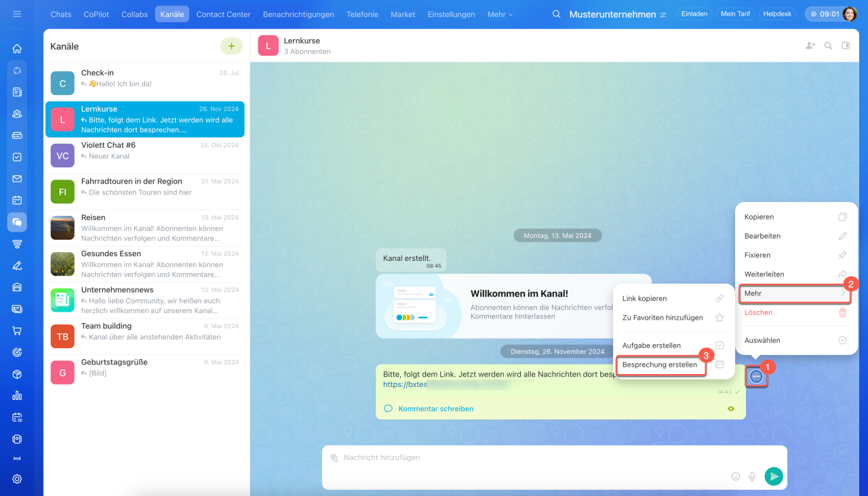868x496 pixels.
Task: Open the cube icon in the sidebar
Action: point(17,374)
